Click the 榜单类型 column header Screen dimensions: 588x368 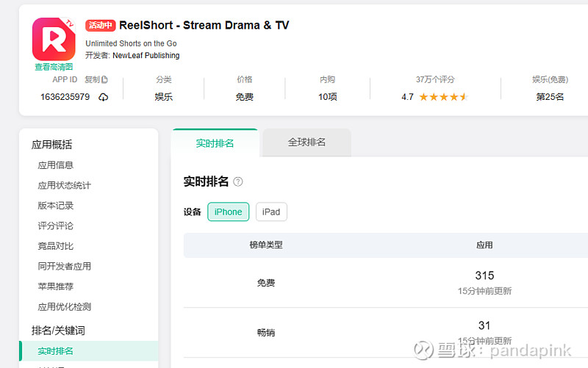266,245
